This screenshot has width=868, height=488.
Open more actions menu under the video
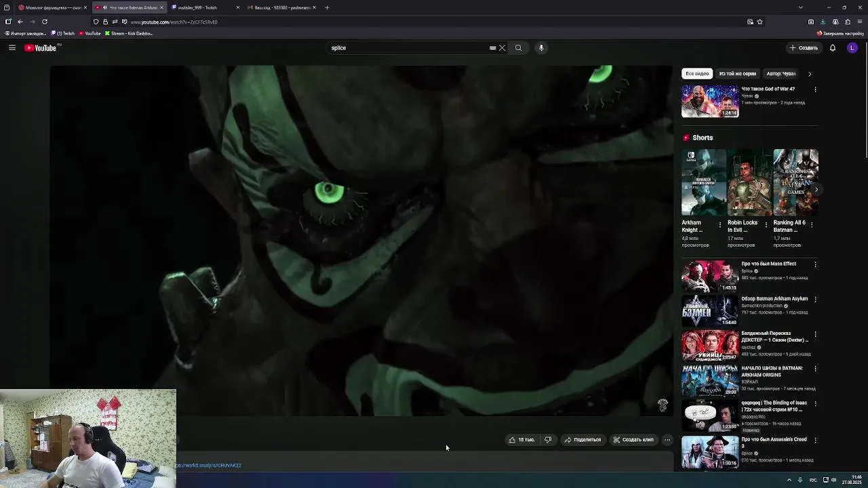click(x=667, y=440)
